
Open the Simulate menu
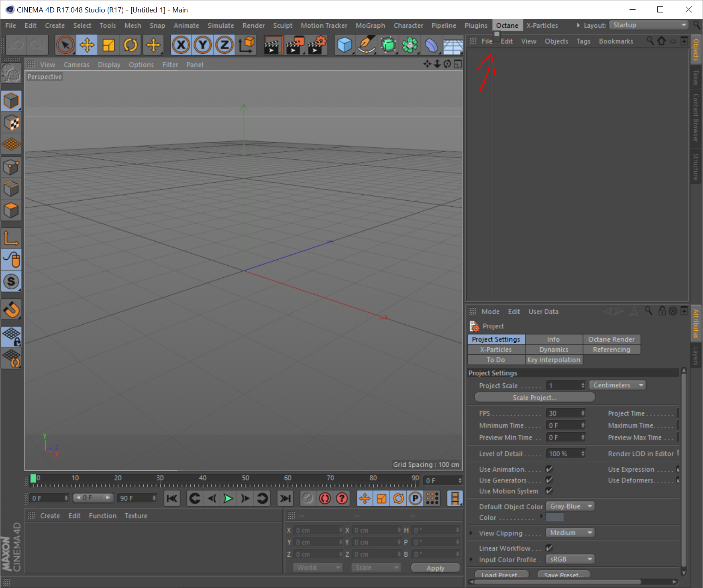click(x=221, y=25)
